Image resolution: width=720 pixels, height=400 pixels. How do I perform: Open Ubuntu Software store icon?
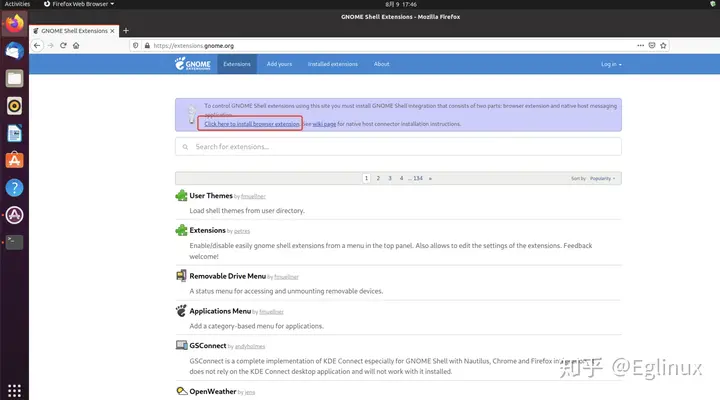tap(14, 160)
